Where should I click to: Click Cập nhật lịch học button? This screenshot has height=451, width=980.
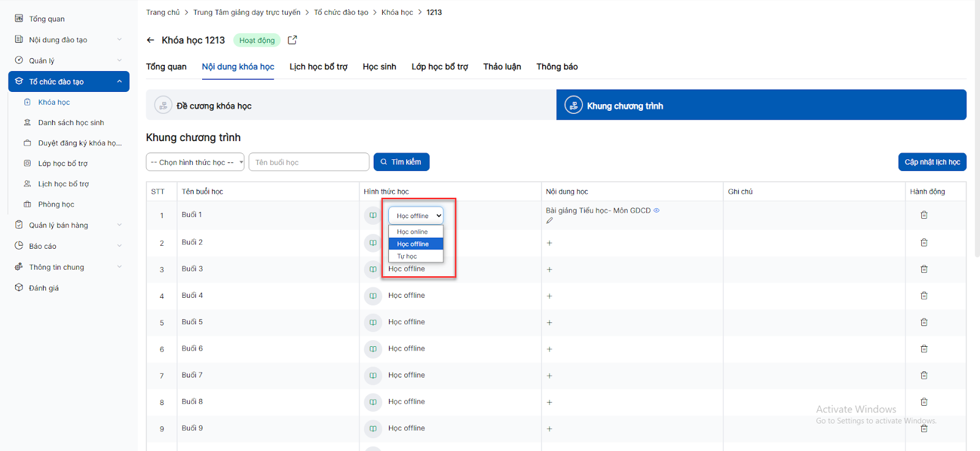coord(932,162)
